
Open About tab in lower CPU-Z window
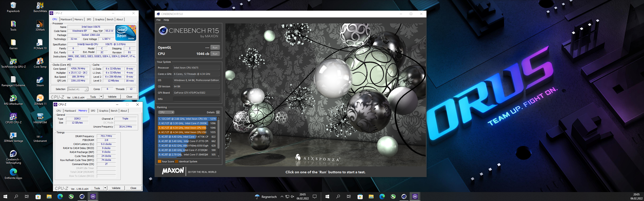(124, 111)
